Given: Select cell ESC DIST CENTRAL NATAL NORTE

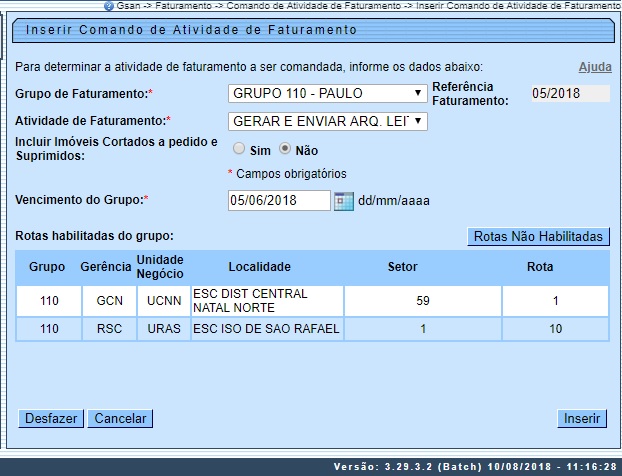Looking at the screenshot, I should point(267,301).
